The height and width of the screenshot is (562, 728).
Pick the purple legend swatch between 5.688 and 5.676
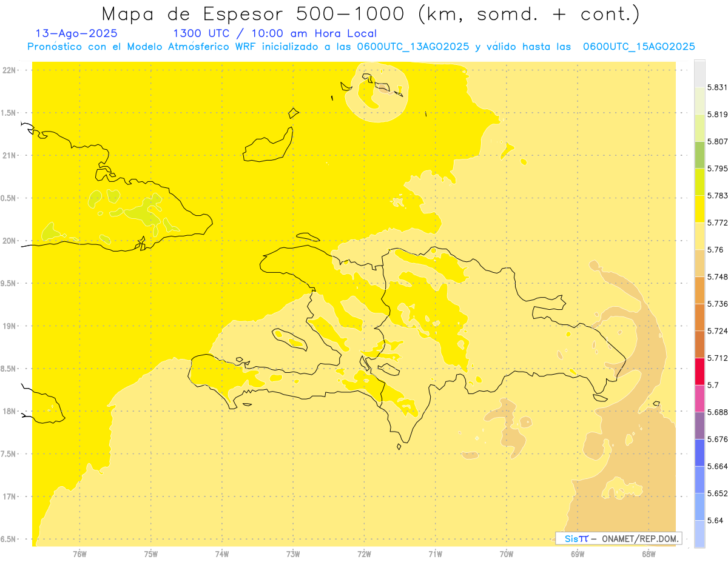pyautogui.click(x=699, y=426)
